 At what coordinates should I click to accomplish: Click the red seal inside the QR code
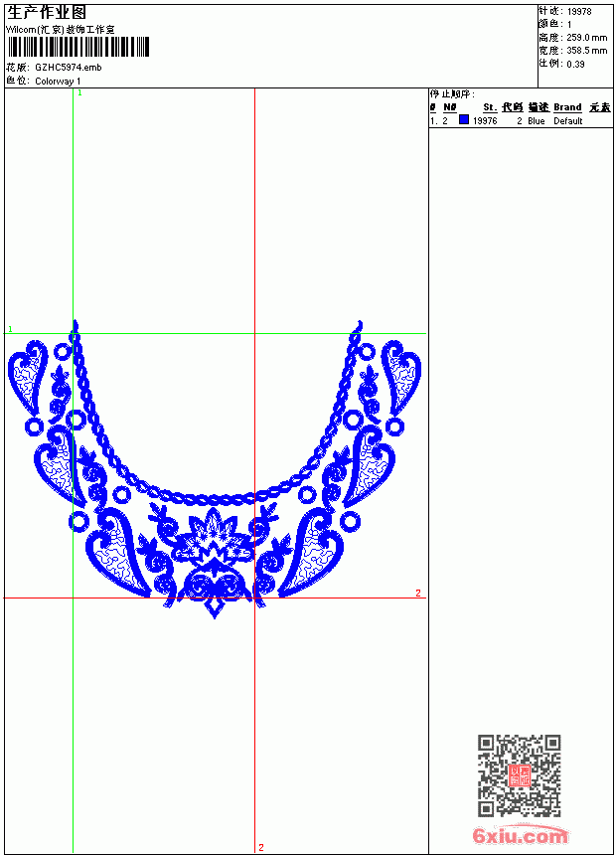pos(520,774)
